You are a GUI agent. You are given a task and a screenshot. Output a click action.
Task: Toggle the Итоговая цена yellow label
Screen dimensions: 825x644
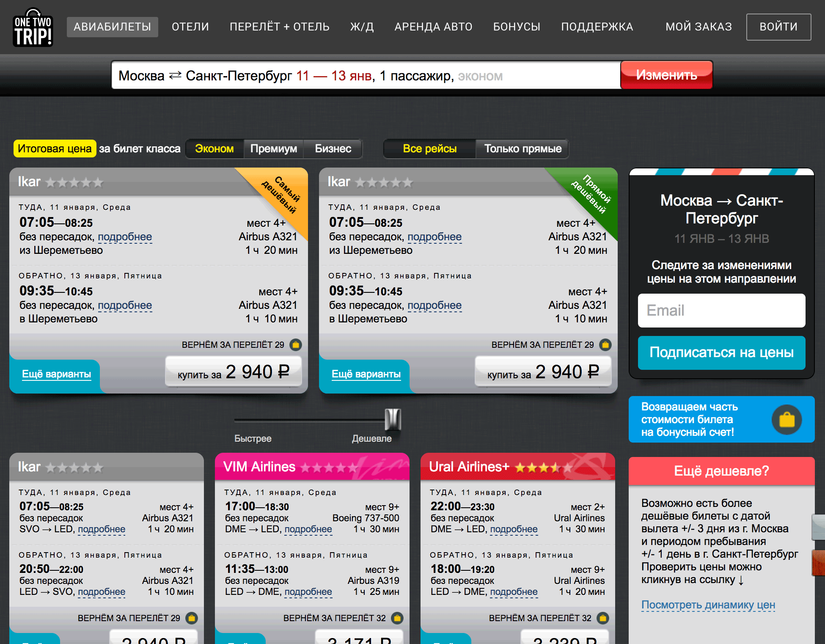[x=55, y=149]
